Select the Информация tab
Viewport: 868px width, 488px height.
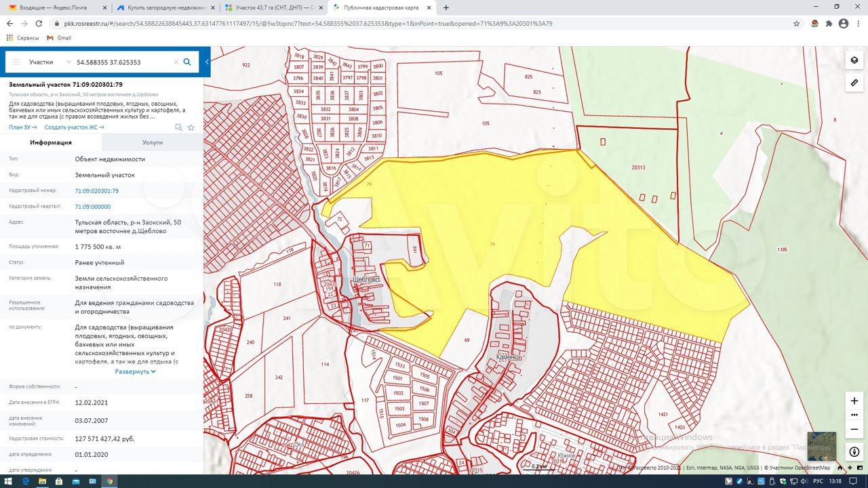[x=51, y=142]
